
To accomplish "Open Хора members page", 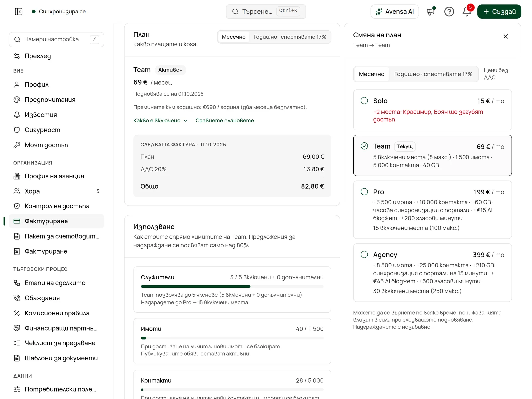I will tap(57, 191).
